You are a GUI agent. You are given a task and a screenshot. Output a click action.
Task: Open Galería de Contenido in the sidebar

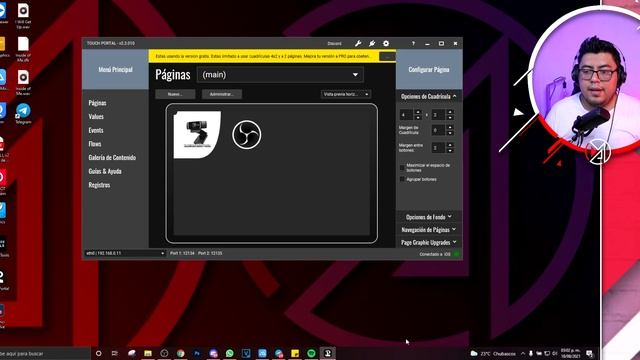click(112, 158)
